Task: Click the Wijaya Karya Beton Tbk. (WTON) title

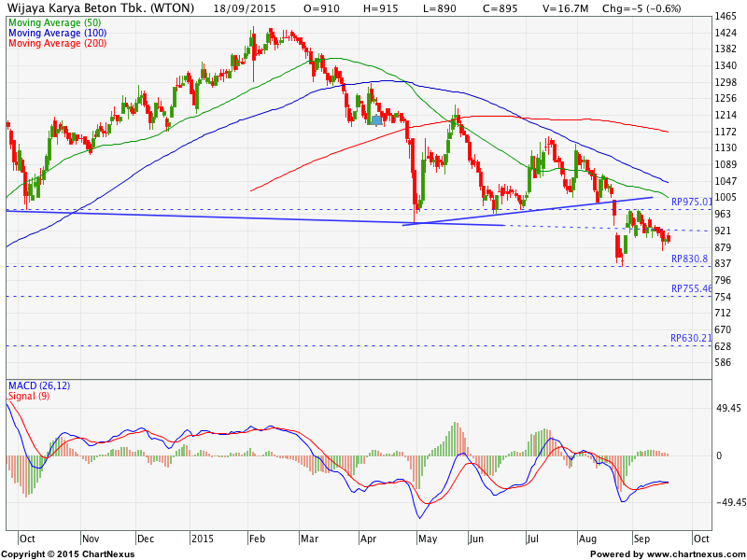Action: (x=101, y=8)
